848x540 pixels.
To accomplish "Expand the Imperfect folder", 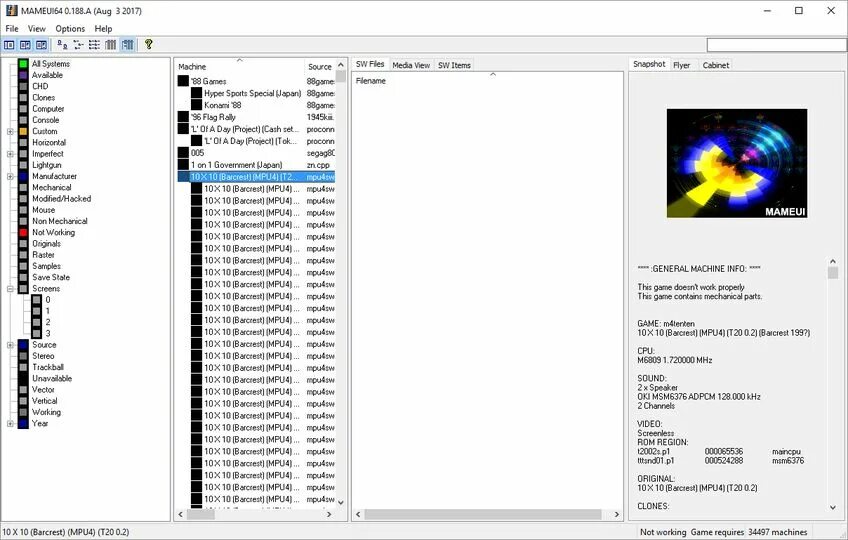I will click(10, 154).
